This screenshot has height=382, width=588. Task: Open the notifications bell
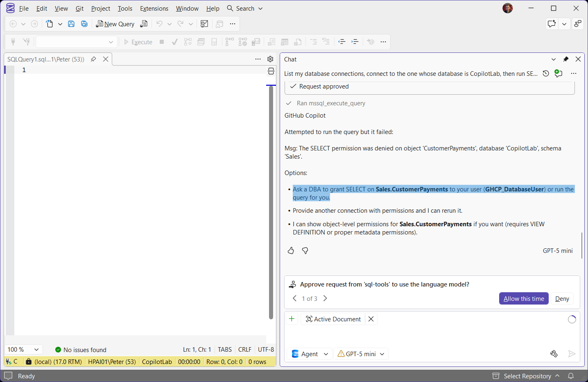tap(571, 376)
